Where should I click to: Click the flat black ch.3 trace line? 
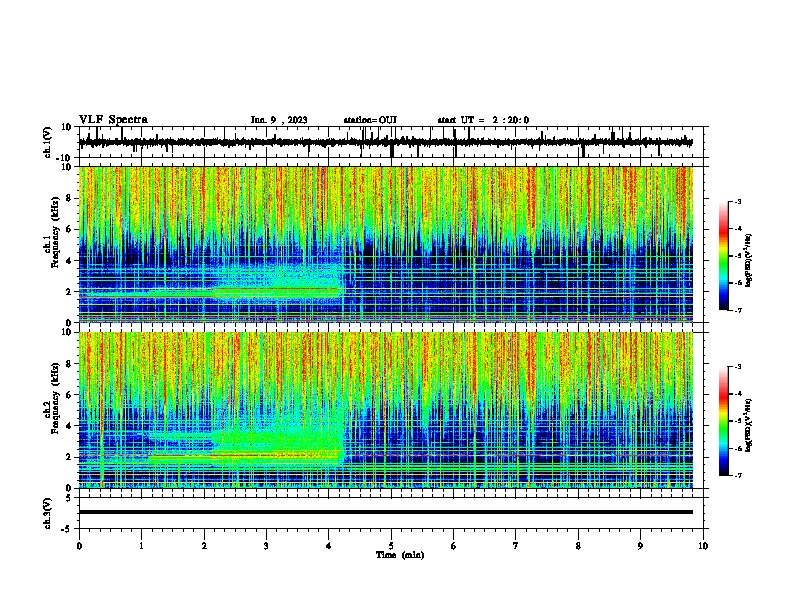pos(385,512)
